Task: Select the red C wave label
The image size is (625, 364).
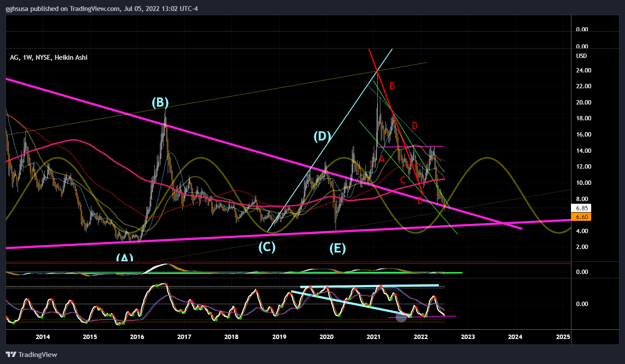Action: tap(403, 180)
